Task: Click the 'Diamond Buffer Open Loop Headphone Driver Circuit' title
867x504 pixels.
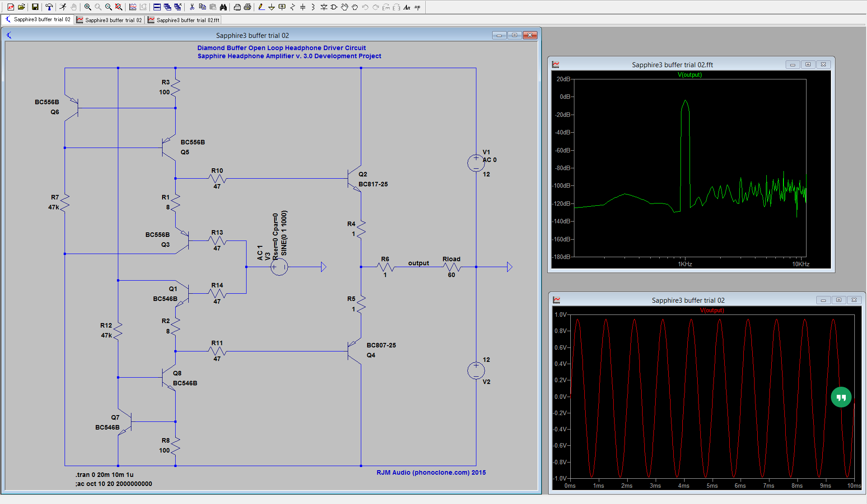Action: [x=281, y=48]
